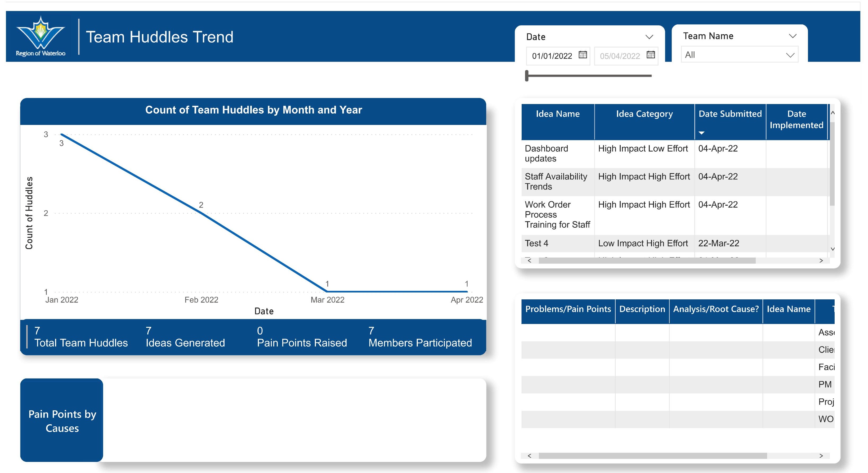Click the Feb 2022 data point

pyautogui.click(x=202, y=213)
